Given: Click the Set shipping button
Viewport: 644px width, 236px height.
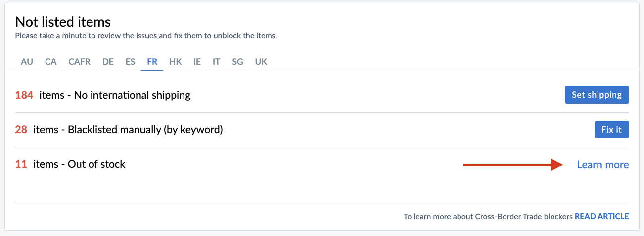Looking at the screenshot, I should (597, 95).
